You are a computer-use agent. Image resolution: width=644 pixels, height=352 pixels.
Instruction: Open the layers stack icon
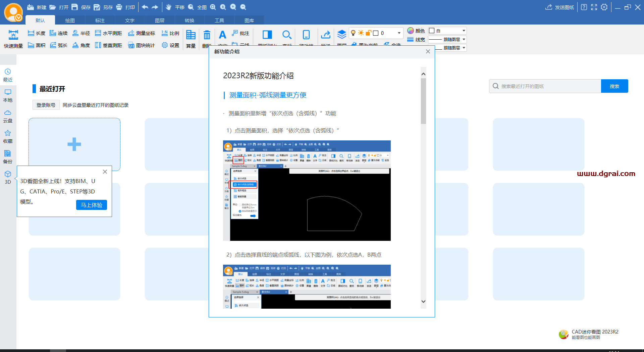(341, 35)
